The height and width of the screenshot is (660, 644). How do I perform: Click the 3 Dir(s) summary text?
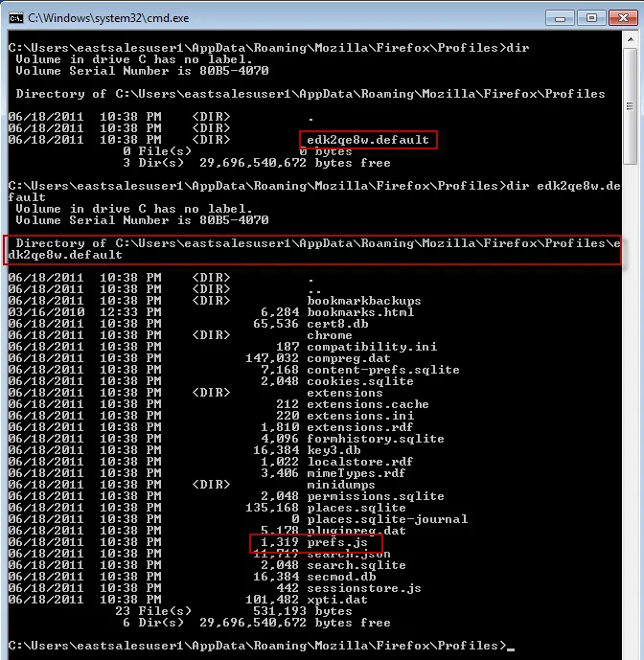click(x=153, y=163)
